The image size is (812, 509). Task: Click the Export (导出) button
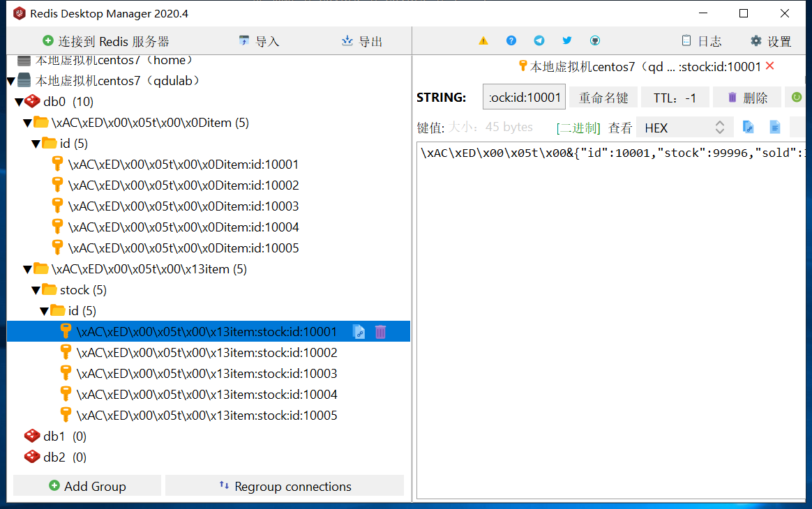click(x=362, y=41)
